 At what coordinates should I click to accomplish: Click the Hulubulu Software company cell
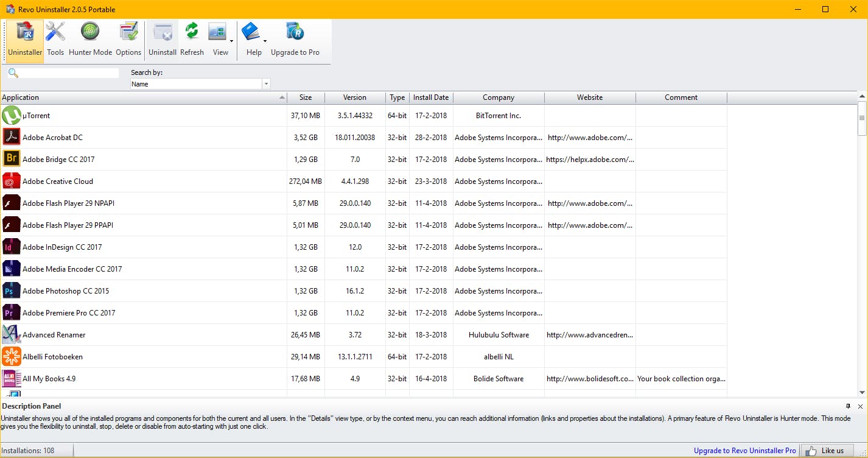499,335
